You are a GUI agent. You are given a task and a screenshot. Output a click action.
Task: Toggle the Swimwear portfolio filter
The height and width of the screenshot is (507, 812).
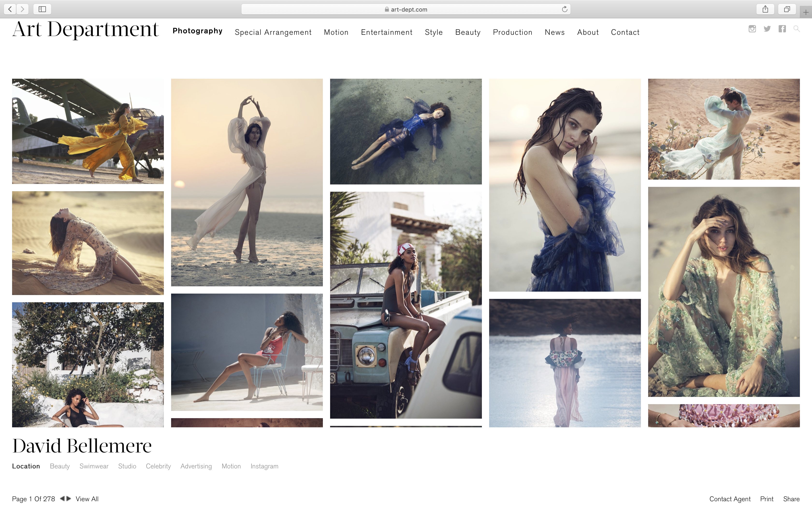click(94, 466)
